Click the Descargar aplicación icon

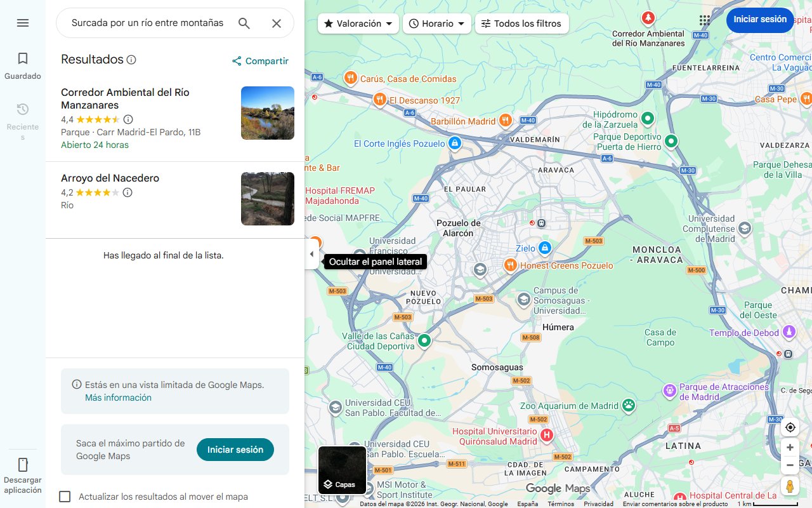tap(23, 465)
